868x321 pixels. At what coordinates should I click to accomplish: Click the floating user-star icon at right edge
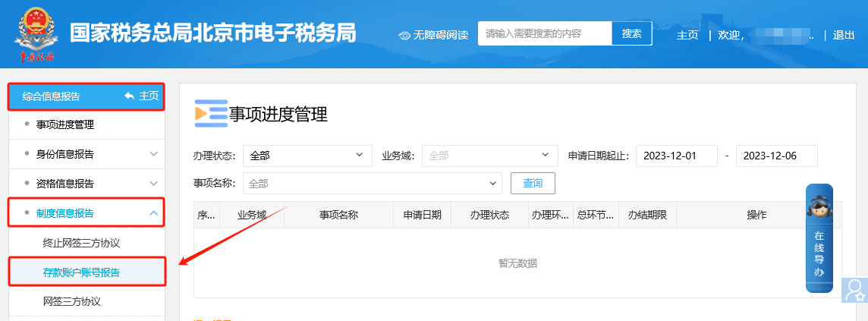854,290
